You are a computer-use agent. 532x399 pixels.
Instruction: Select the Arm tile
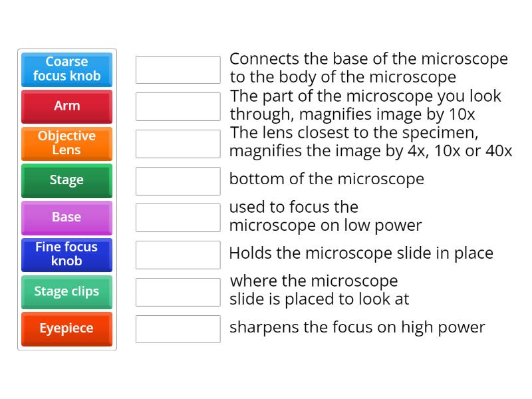coord(66,106)
